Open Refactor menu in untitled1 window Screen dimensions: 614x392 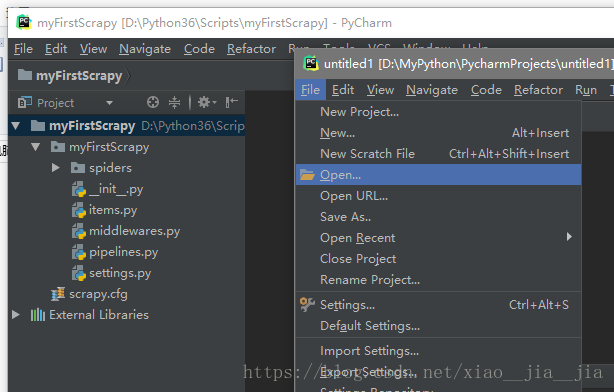point(538,90)
